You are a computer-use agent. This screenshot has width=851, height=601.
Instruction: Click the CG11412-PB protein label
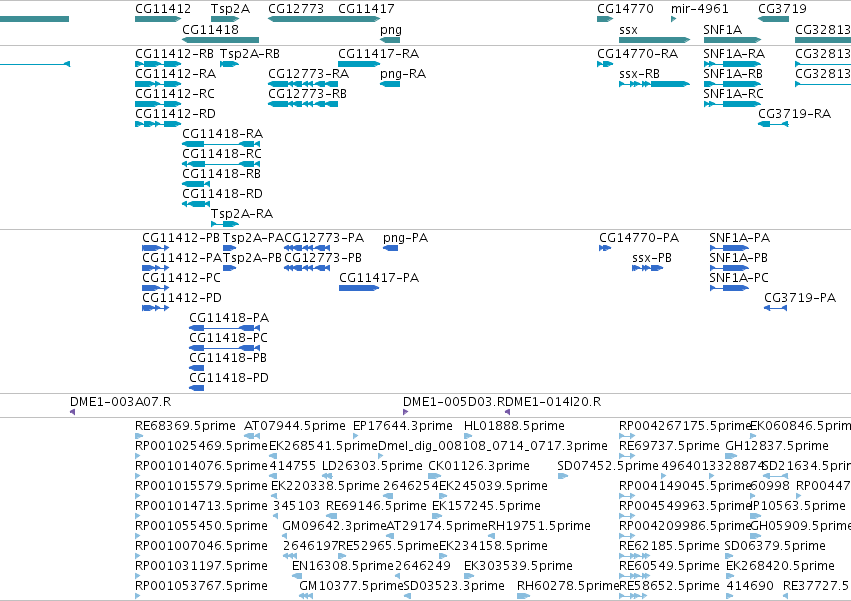181,238
